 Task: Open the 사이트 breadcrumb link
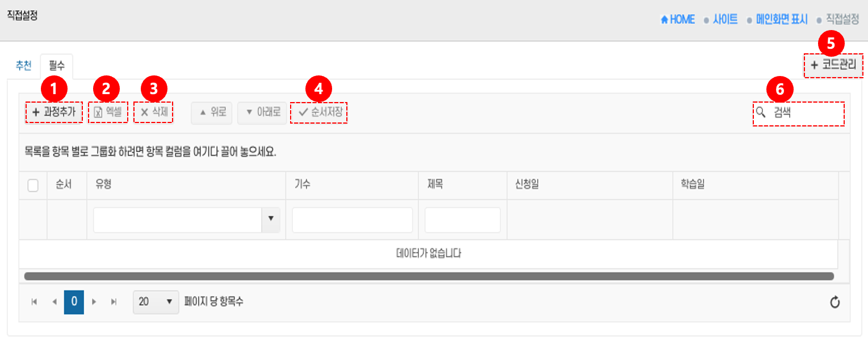725,20
